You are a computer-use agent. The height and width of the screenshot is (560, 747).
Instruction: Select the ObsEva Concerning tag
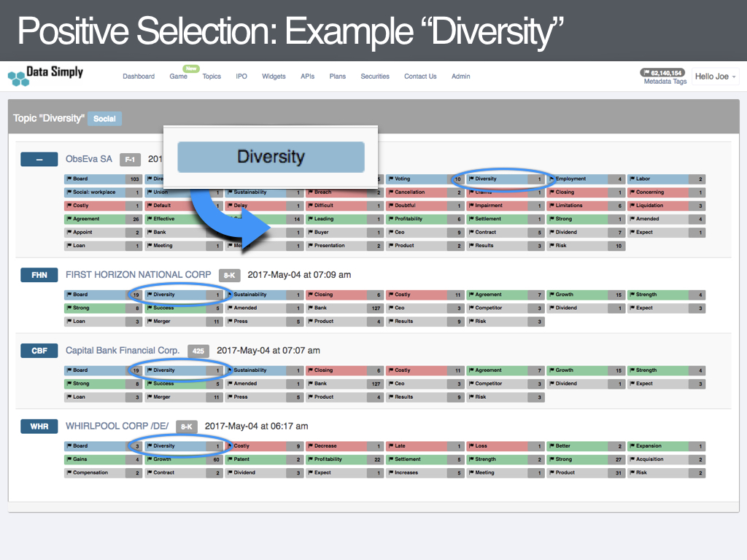(666, 192)
